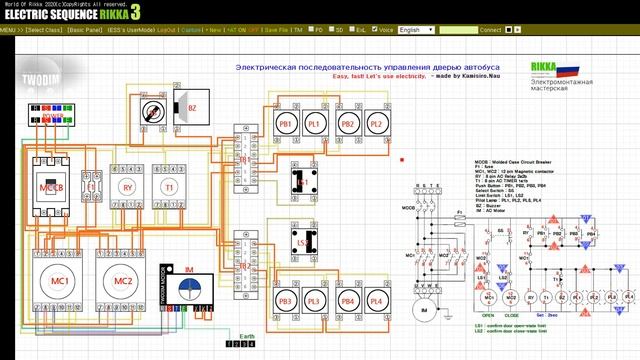The width and height of the screenshot is (640, 360).
Task: Click the Earth terminal strip
Action: tap(240, 344)
